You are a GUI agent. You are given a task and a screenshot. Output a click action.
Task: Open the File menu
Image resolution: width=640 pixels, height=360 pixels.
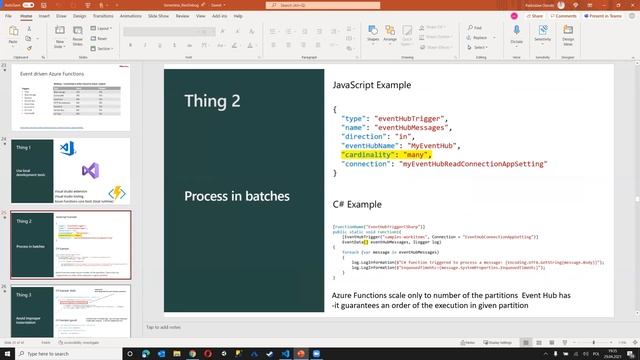[x=9, y=16]
